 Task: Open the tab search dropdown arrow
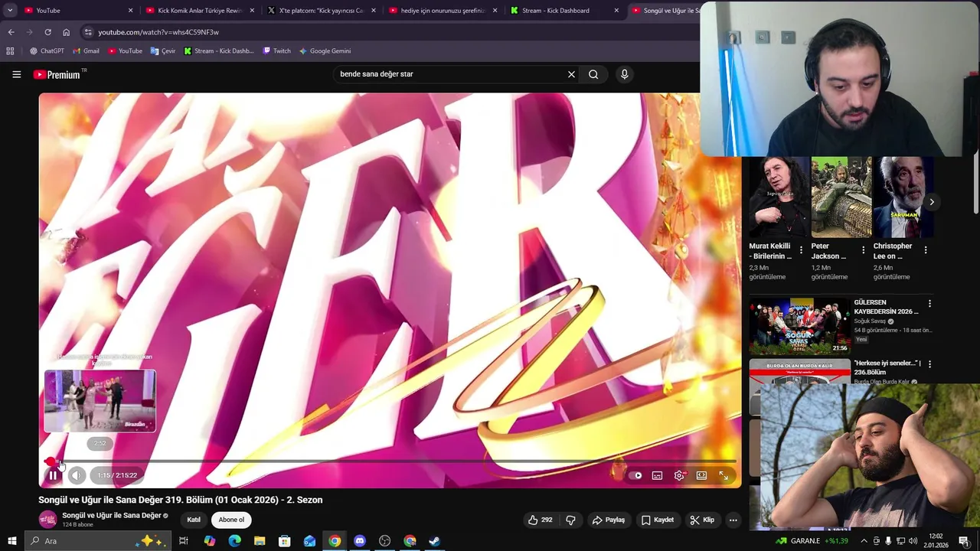tap(11, 10)
